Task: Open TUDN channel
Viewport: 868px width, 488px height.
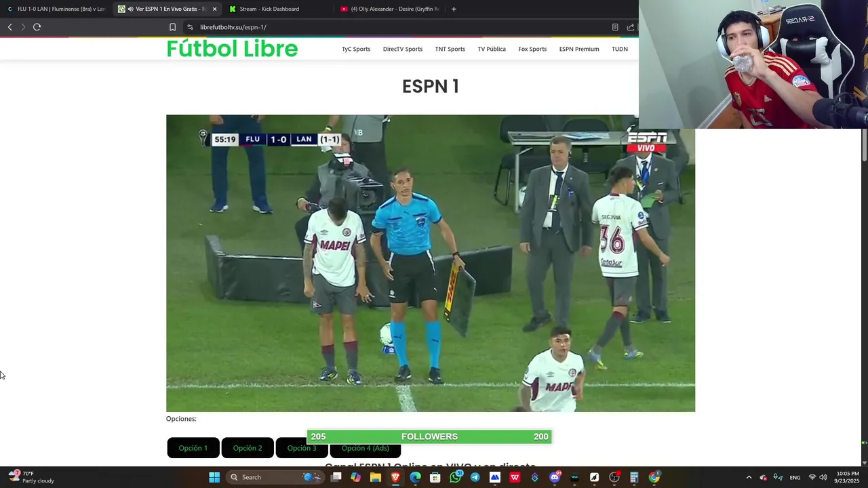Action: (620, 49)
